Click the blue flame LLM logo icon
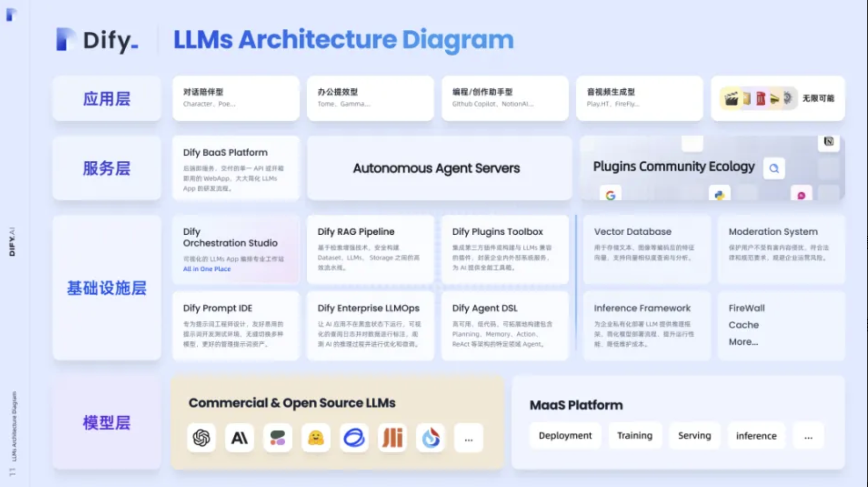Screen dimensions: 868x487 431,438
